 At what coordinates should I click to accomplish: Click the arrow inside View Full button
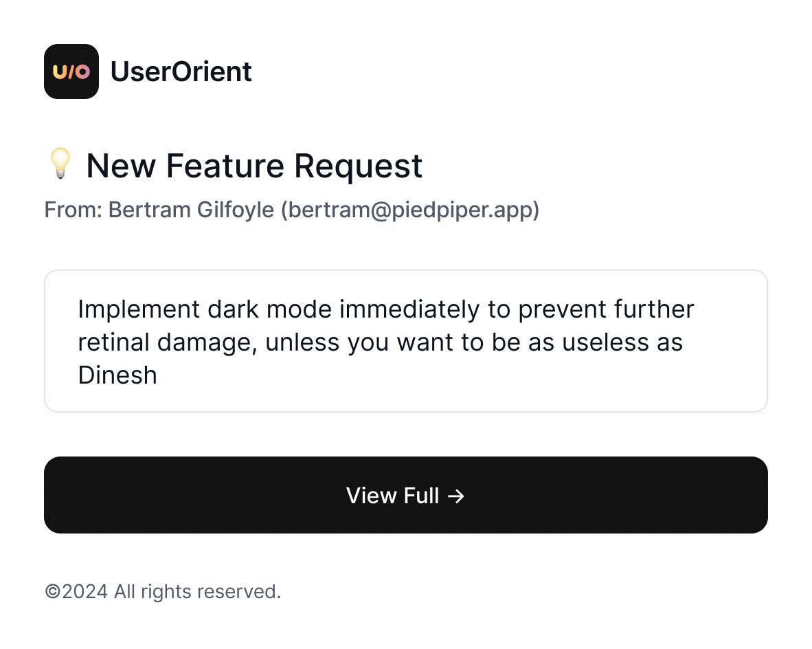click(x=455, y=496)
